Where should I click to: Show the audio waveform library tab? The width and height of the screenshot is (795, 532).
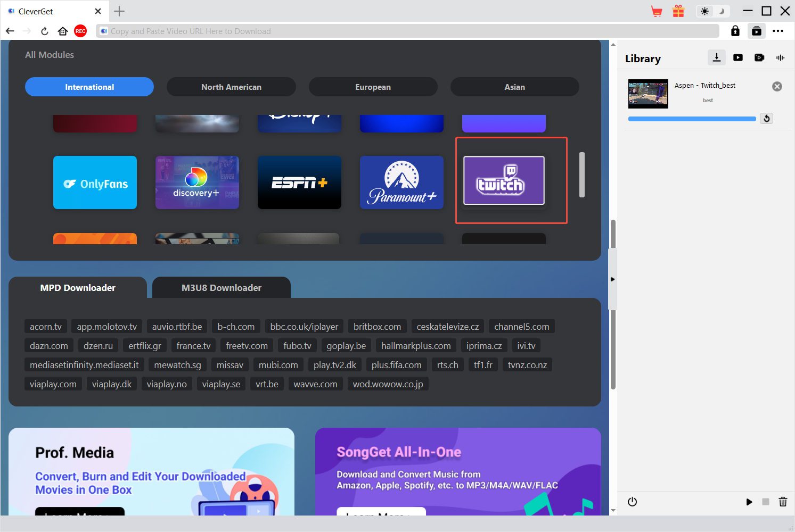click(x=780, y=57)
